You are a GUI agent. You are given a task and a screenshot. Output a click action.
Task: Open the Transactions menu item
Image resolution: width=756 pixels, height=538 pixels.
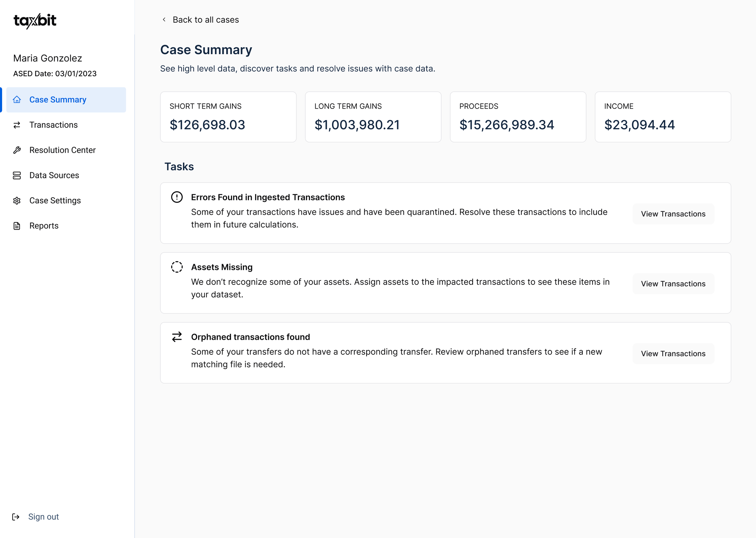tap(53, 125)
